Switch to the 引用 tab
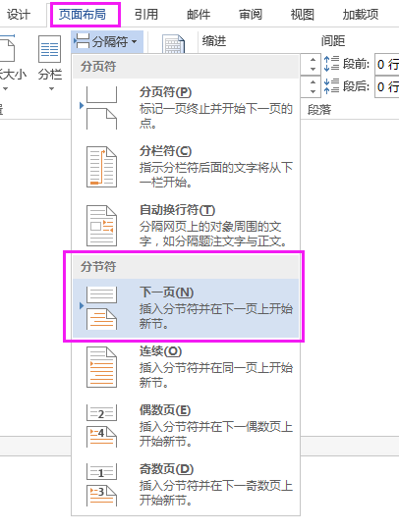 point(146,15)
